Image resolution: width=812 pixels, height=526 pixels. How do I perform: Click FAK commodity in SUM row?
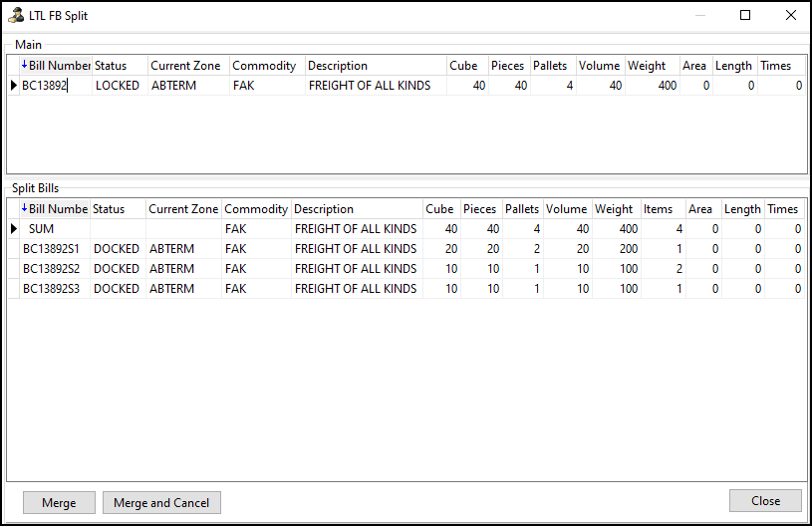[x=256, y=229]
